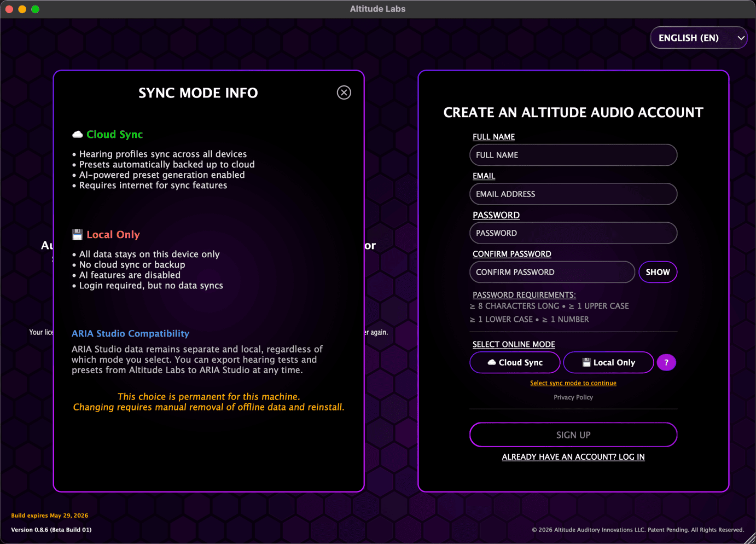Open the Privacy Policy link
Image resolution: width=756 pixels, height=544 pixels.
point(573,397)
